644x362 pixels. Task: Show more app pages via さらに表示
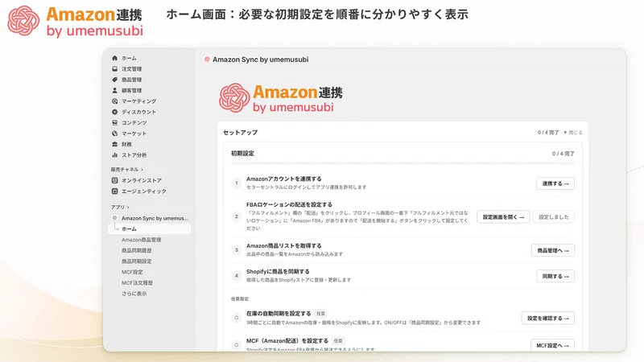click(x=134, y=294)
